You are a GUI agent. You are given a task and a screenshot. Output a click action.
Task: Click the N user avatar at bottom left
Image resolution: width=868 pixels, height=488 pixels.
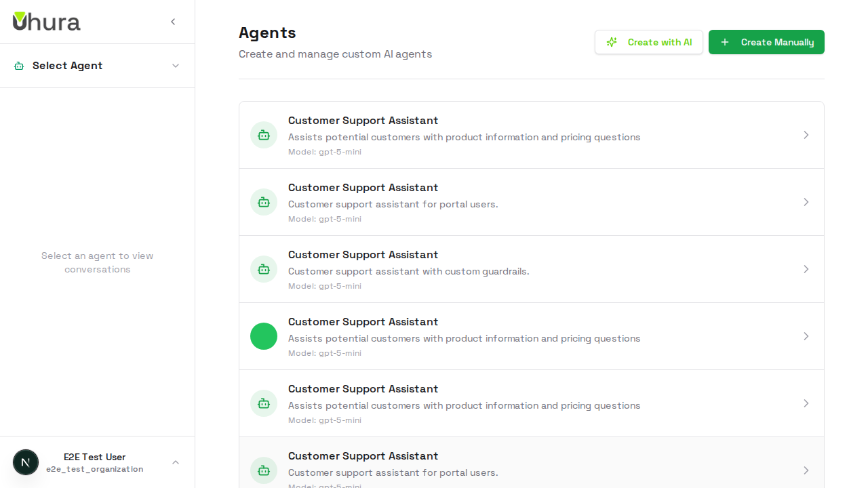pos(26,462)
